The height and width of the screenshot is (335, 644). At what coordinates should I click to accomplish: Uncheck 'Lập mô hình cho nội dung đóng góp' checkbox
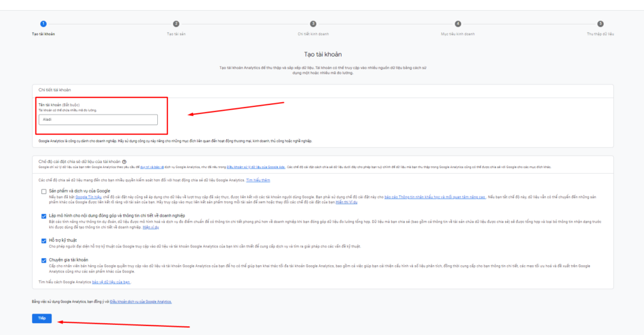43,215
